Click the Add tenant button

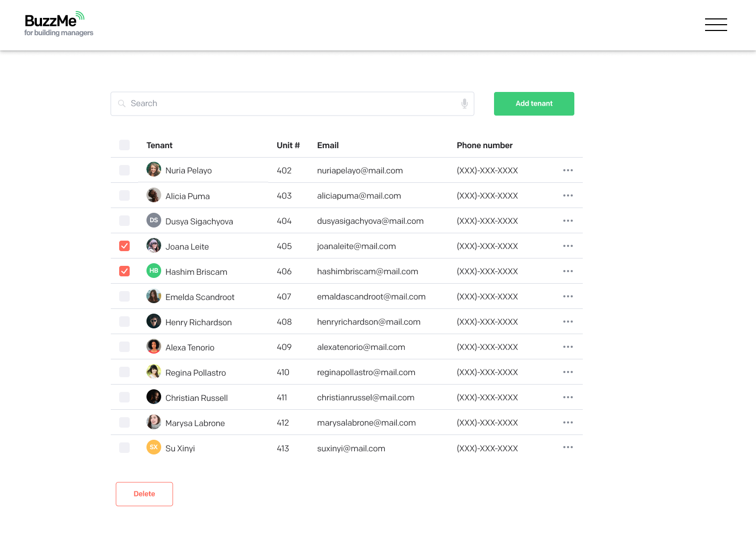tap(534, 104)
